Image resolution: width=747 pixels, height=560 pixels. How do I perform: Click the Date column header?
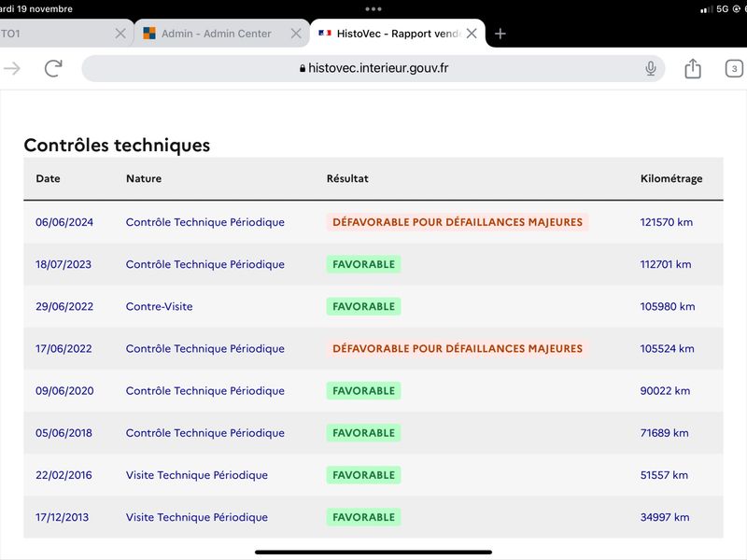coord(49,178)
